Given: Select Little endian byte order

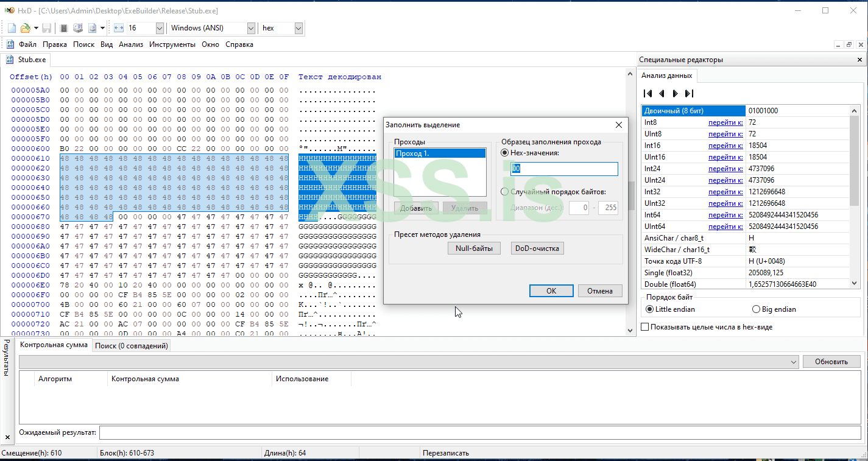Looking at the screenshot, I should point(651,309).
